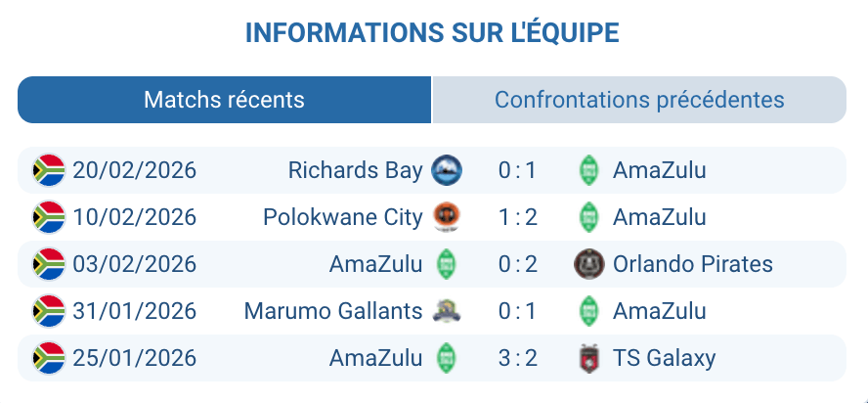This screenshot has width=868, height=403.
Task: Select the Matchs récents tab
Action: coord(224,100)
